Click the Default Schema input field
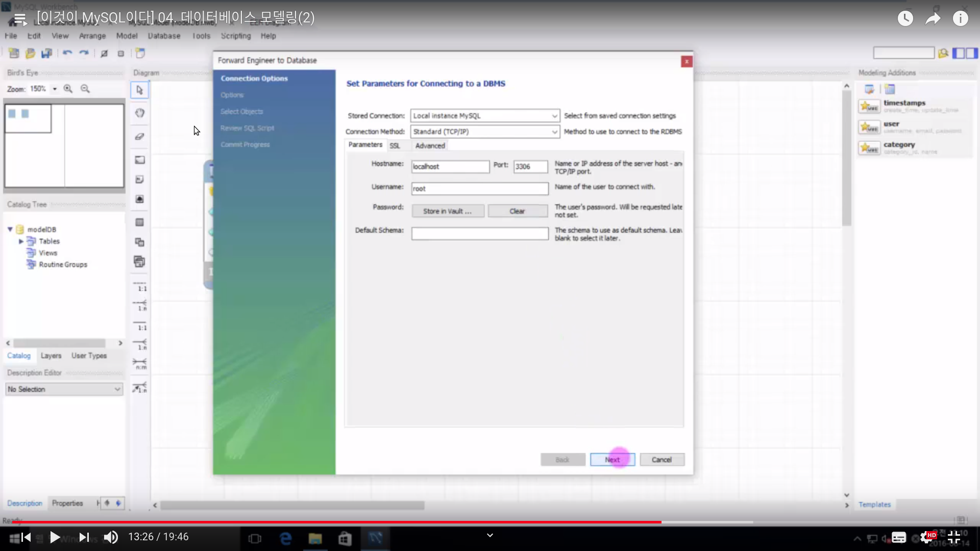 click(x=480, y=234)
